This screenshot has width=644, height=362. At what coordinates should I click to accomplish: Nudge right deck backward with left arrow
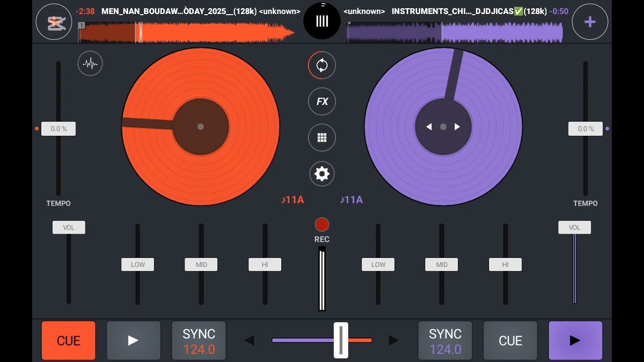(429, 127)
